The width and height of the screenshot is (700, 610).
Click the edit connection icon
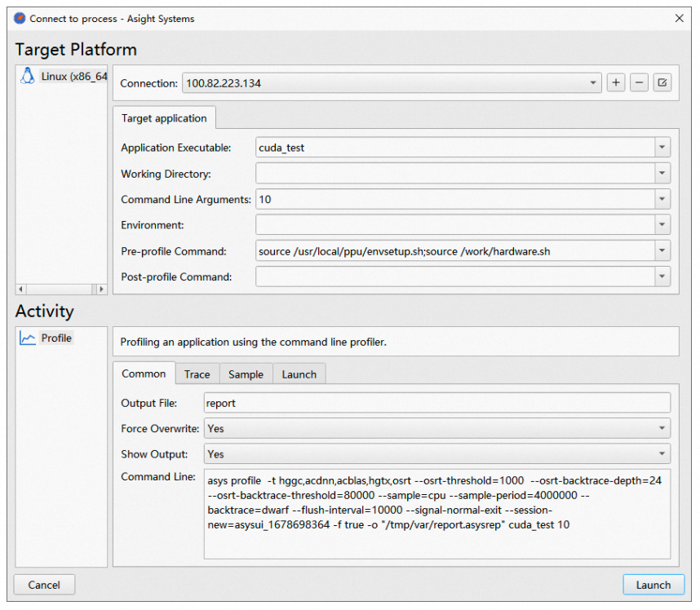coord(662,83)
